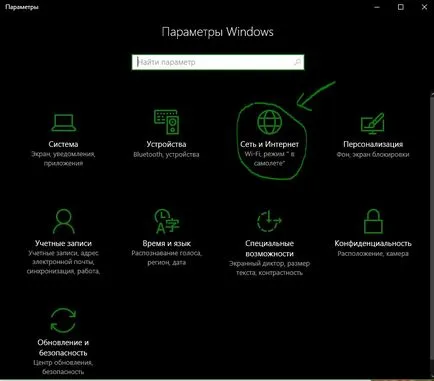Click the Параметры window title text
Viewport: 434px width, 381px height.
pyautogui.click(x=22, y=7)
